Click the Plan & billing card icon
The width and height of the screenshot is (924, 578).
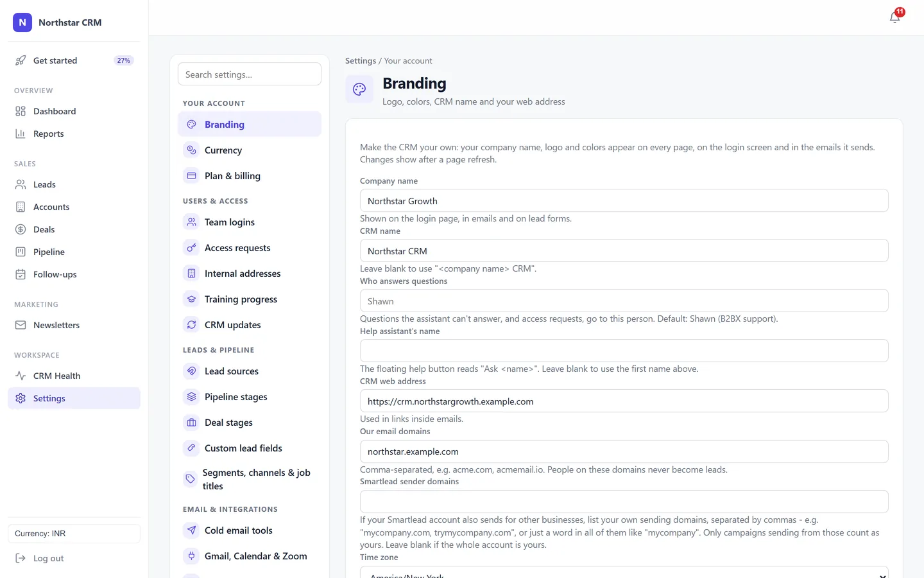point(191,176)
